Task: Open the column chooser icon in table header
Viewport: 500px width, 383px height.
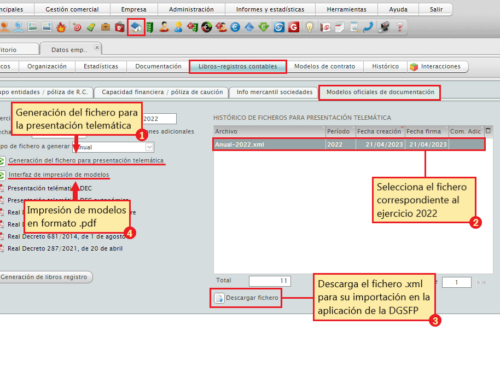Action: 488,131
